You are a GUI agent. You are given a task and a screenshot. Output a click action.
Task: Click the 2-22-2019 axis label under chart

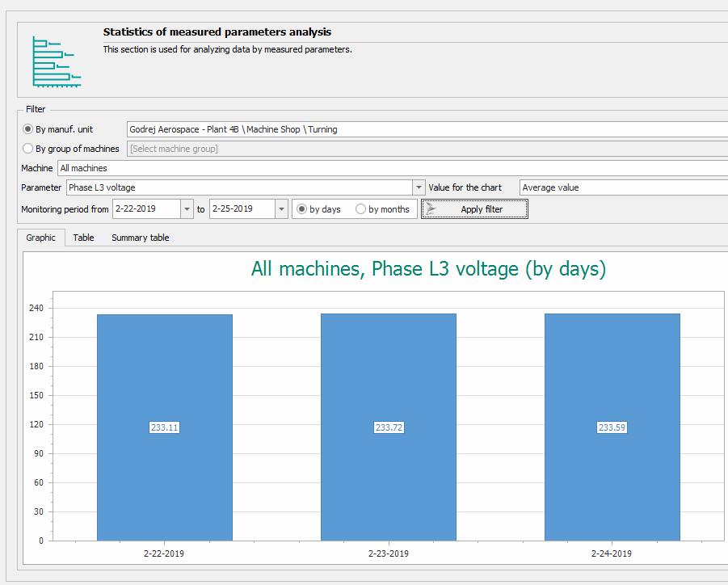(164, 553)
